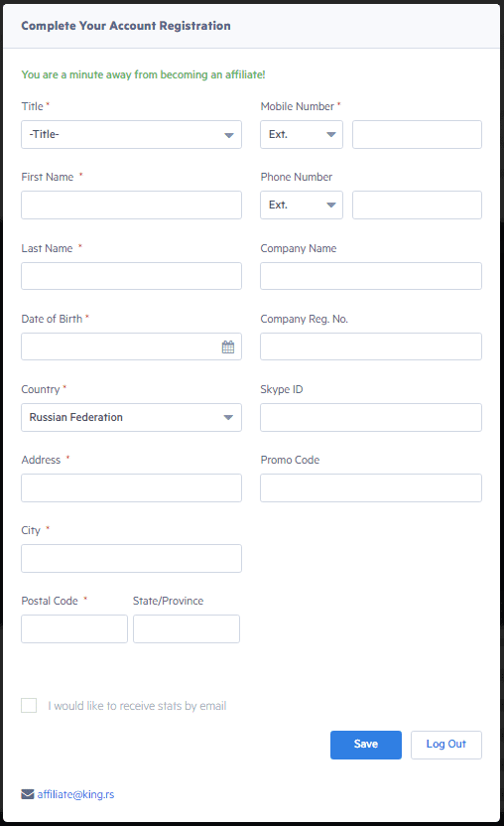This screenshot has height=826, width=504.
Task: Click the State/Province input box
Action: (187, 629)
